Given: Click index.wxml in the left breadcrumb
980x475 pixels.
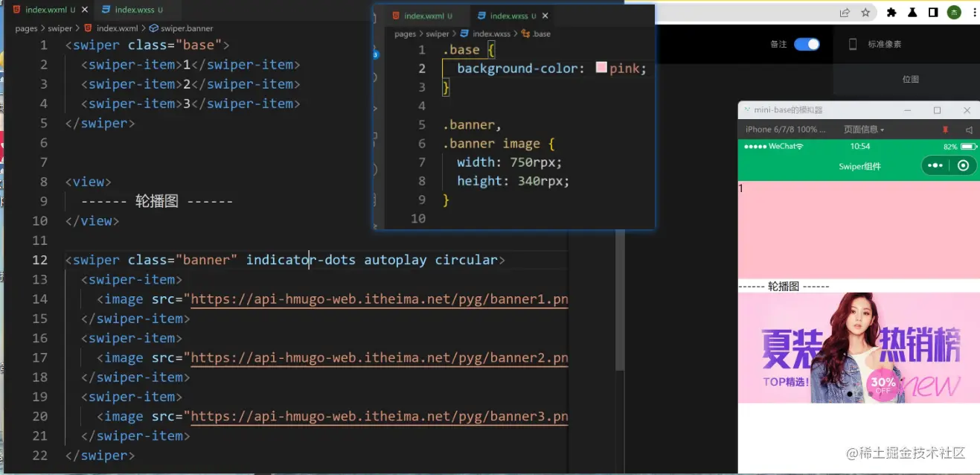Looking at the screenshot, I should point(111,28).
